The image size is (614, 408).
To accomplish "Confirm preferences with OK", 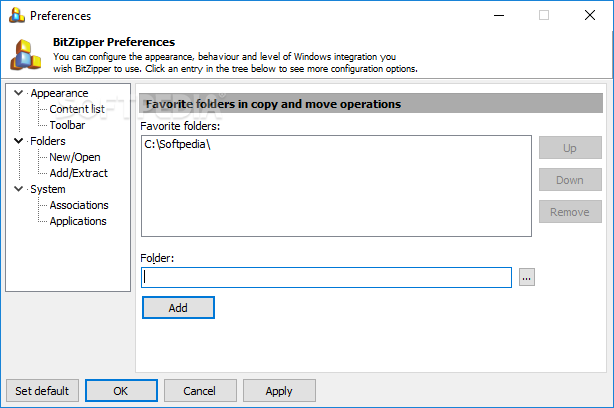I will pos(121,391).
